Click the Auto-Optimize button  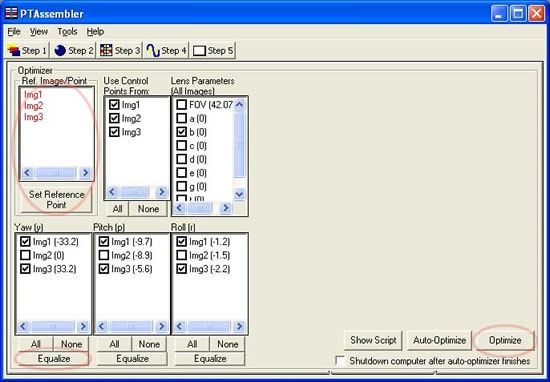(x=439, y=340)
